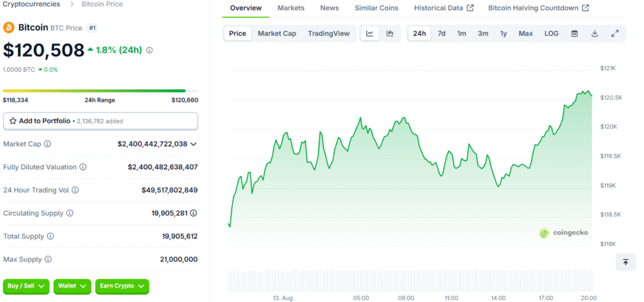Select the 24h time range
The width and height of the screenshot is (644, 302).
pos(419,33)
